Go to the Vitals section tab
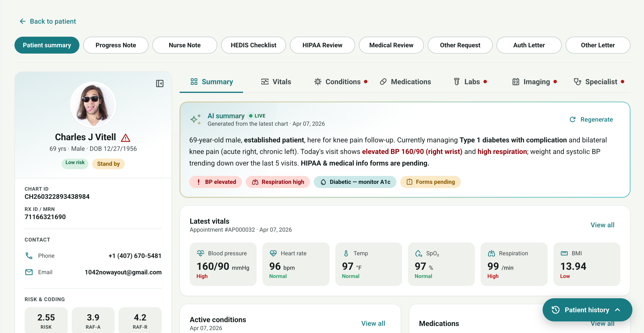 [276, 82]
